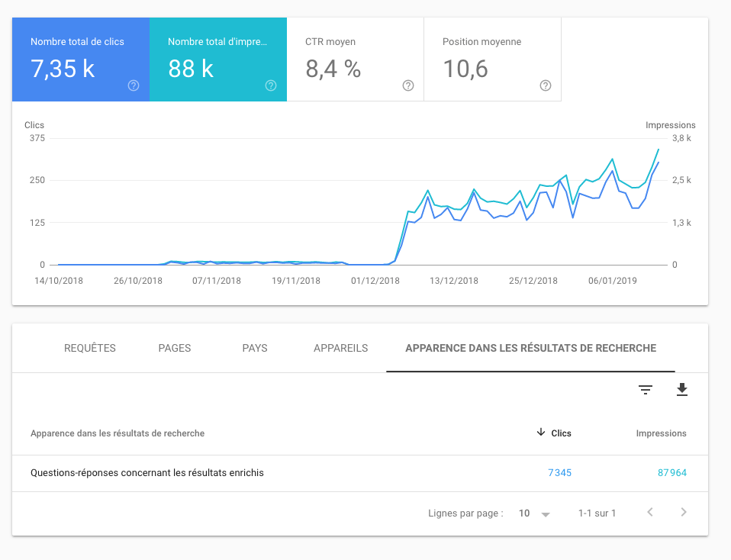The image size is (731, 560).
Task: Click the 19/11/2018 date label
Action: coord(296,281)
